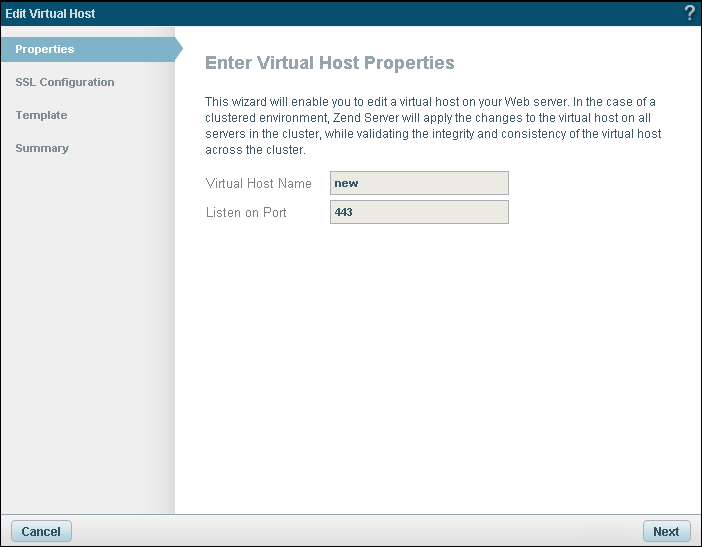The height and width of the screenshot is (547, 702).
Task: Focus the Listen on Port field
Action: click(419, 212)
